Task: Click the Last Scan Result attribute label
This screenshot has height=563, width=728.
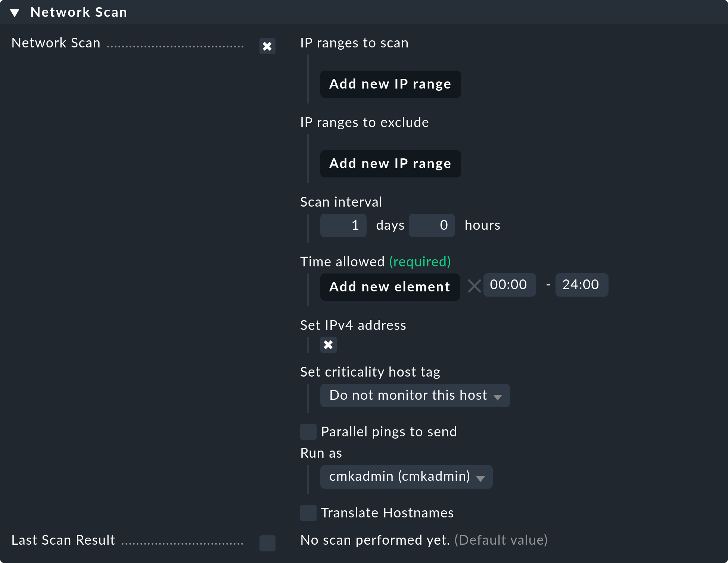Action: [63, 540]
